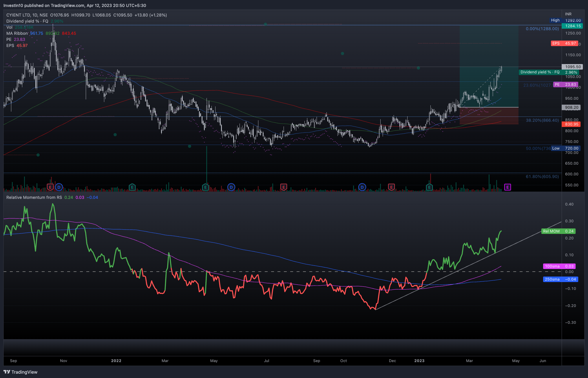Click the Dividend yield % · FQ 2.96% axis label

point(549,72)
